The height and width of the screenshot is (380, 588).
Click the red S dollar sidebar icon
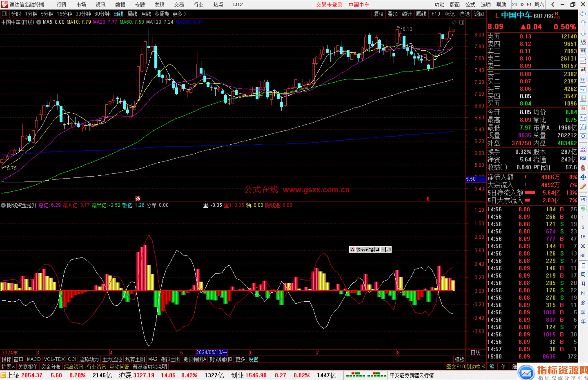pos(583,168)
